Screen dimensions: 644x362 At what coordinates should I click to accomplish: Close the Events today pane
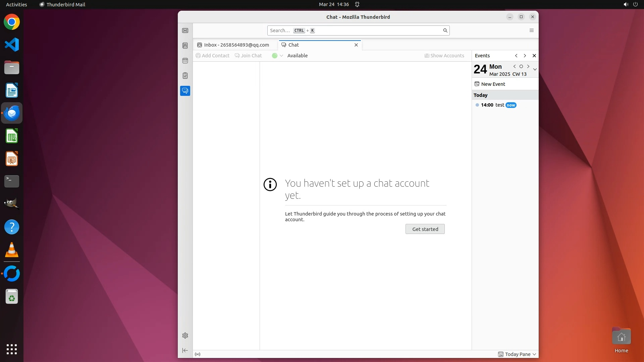pos(534,56)
